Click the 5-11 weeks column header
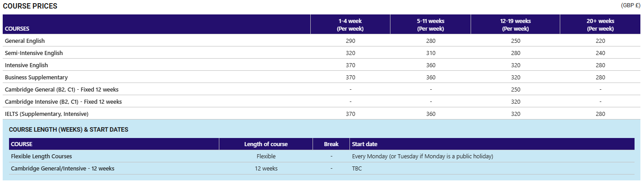The width and height of the screenshot is (644, 184). pos(431,24)
